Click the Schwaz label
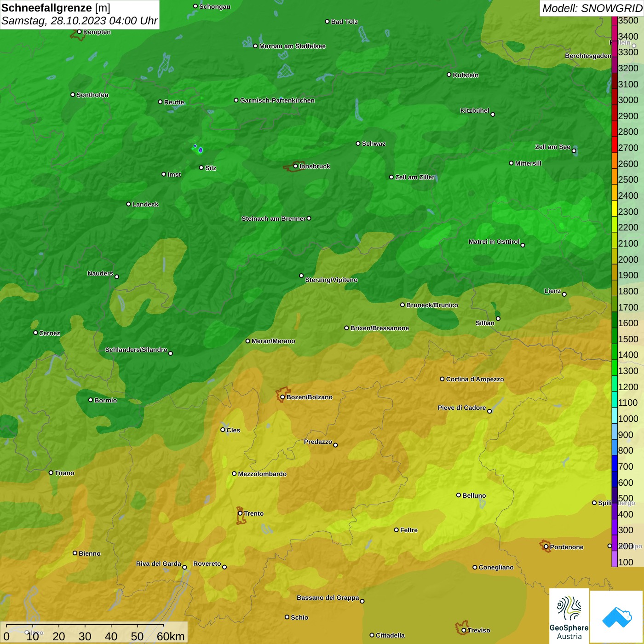Screen dimensions: 644x644 click(374, 144)
